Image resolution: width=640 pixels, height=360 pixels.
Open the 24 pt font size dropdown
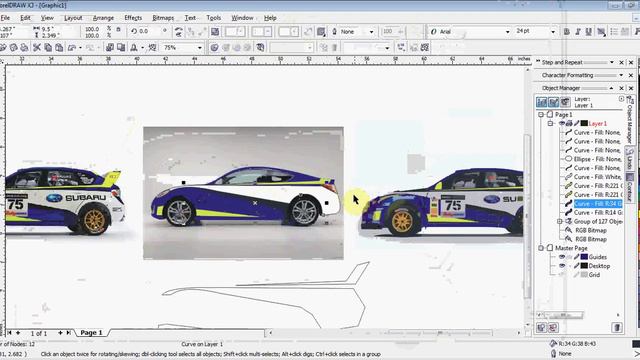tap(553, 31)
